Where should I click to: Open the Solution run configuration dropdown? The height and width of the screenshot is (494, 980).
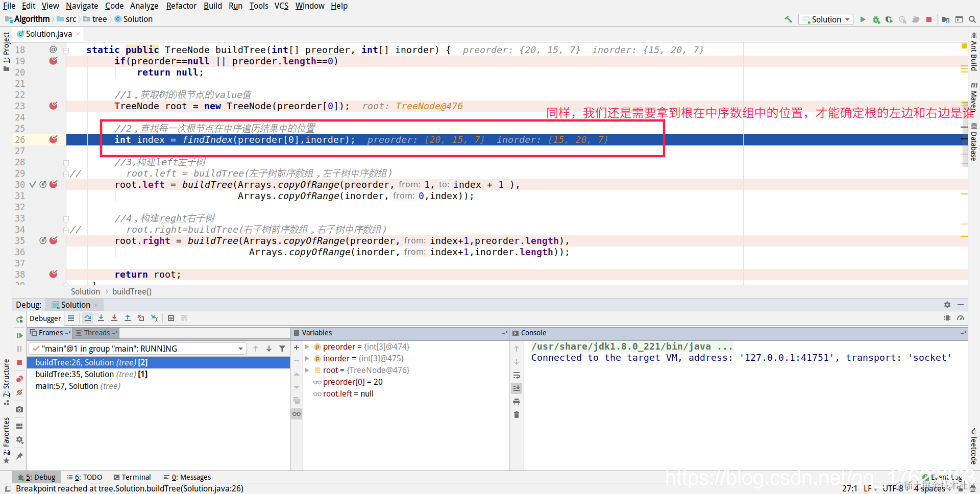pos(826,19)
